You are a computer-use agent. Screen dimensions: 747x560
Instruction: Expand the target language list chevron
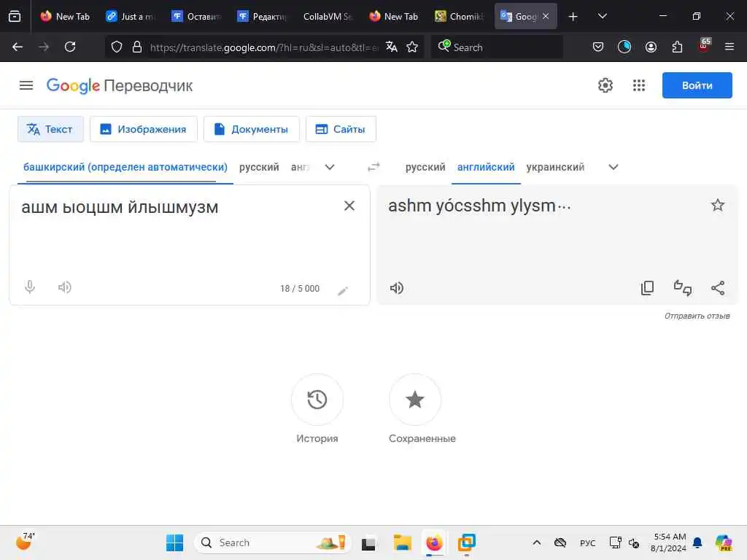click(x=614, y=167)
